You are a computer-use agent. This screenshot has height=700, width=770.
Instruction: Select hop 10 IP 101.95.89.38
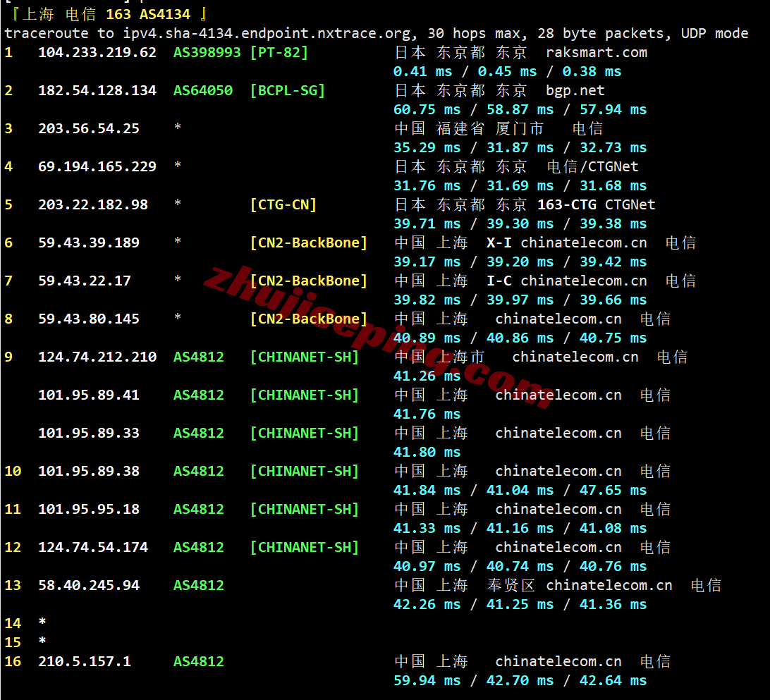89,471
